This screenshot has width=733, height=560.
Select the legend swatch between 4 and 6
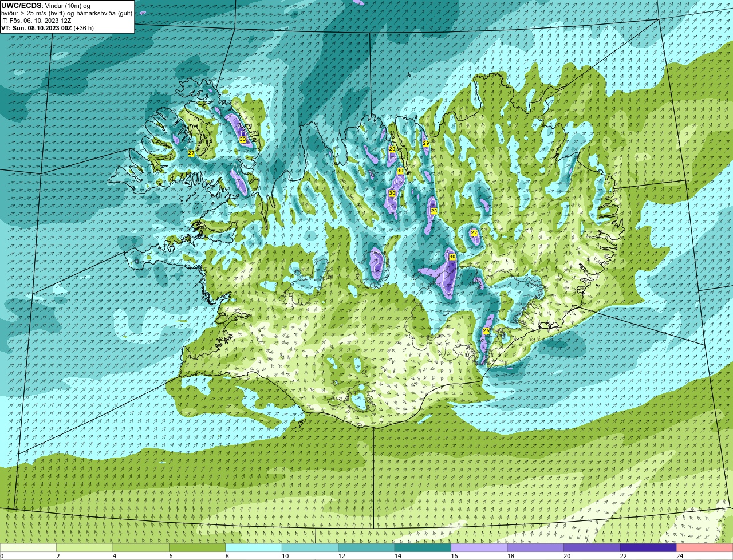141,548
